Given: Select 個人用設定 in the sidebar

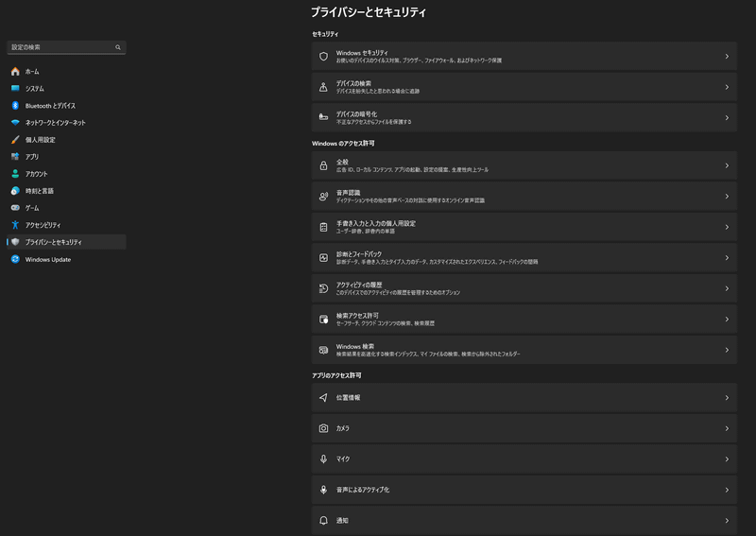Looking at the screenshot, I should (x=66, y=139).
